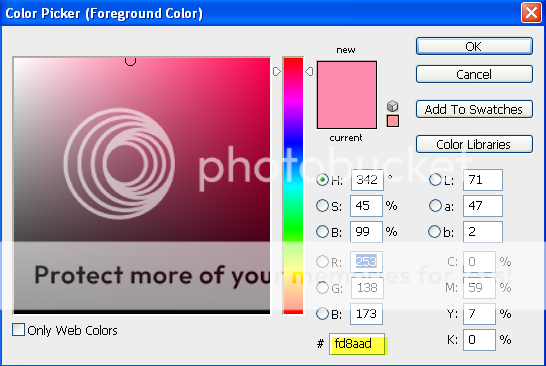
Task: Close the Color Picker dialog
Action: click(x=531, y=13)
